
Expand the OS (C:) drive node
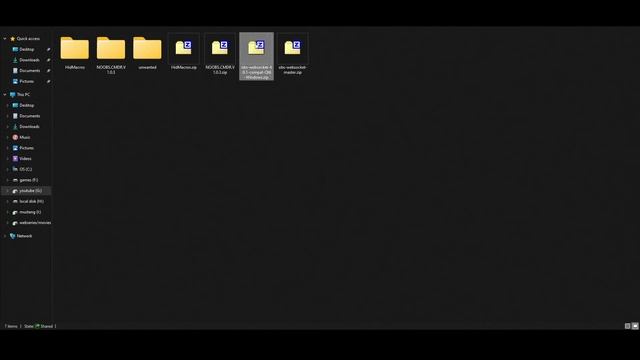pos(7,169)
